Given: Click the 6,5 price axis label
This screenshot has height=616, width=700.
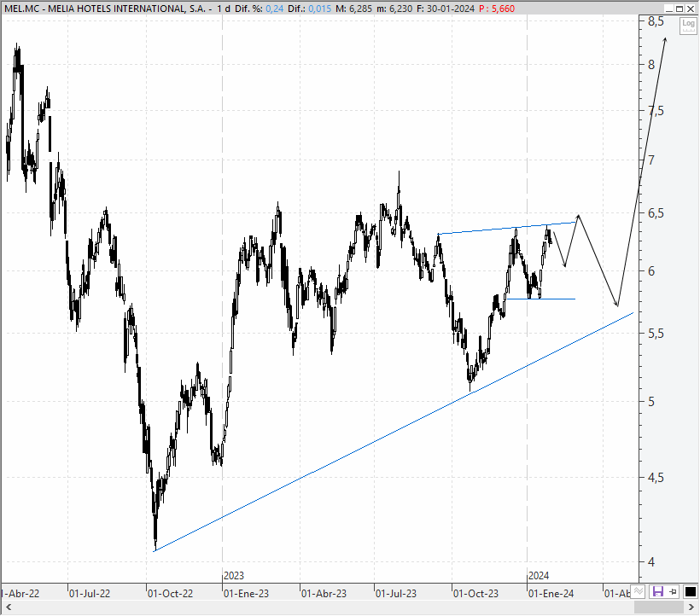Looking at the screenshot, I should [x=656, y=212].
